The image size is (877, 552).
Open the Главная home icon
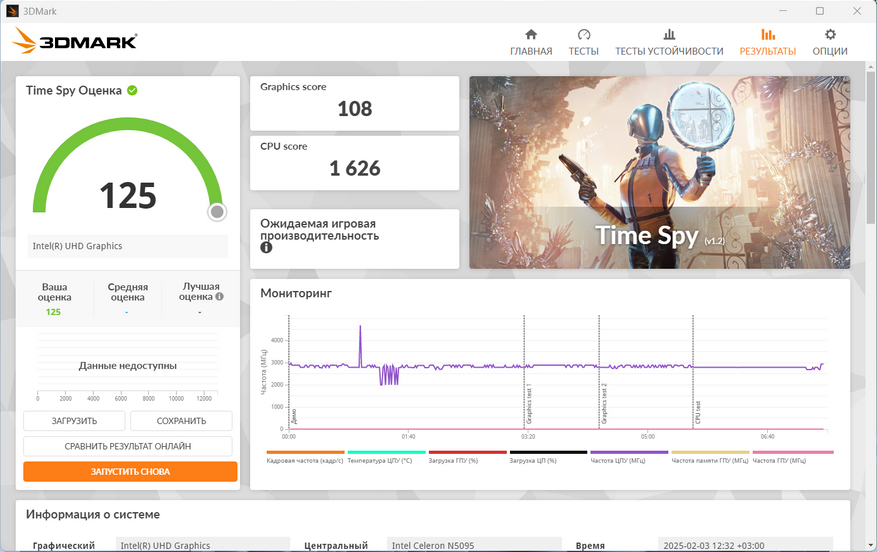coord(531,35)
